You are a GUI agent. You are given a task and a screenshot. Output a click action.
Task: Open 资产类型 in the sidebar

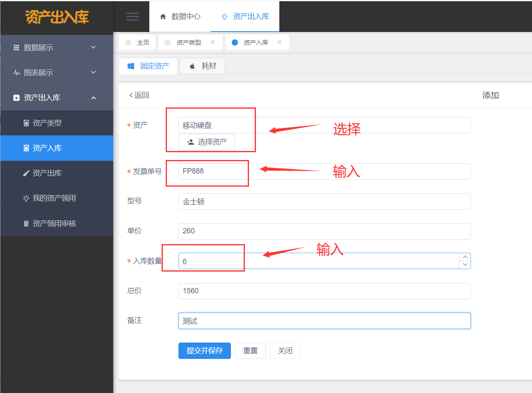57,123
